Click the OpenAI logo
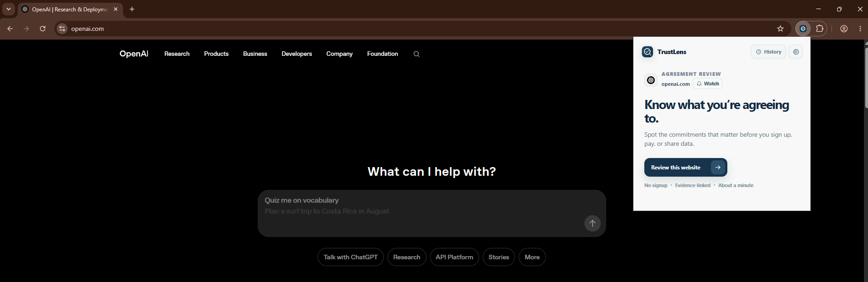868x282 pixels. pyautogui.click(x=134, y=54)
